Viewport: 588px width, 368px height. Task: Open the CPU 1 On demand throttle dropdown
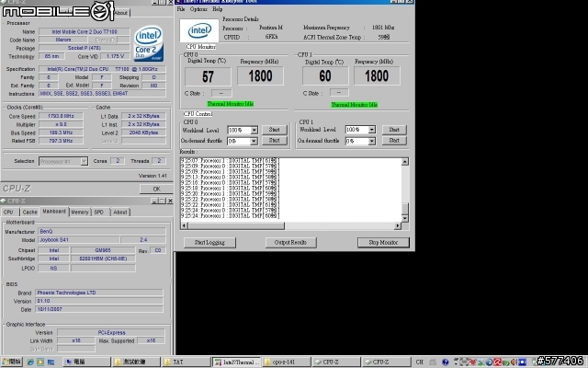(371, 141)
